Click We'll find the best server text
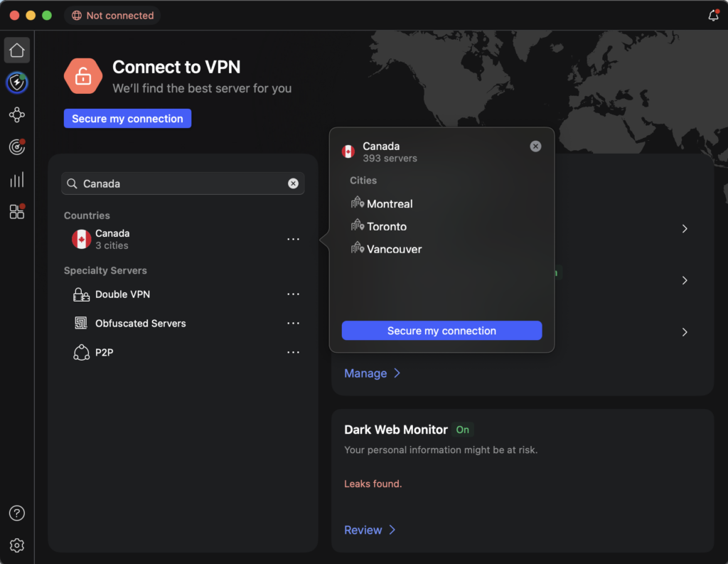728x564 pixels. click(x=202, y=88)
